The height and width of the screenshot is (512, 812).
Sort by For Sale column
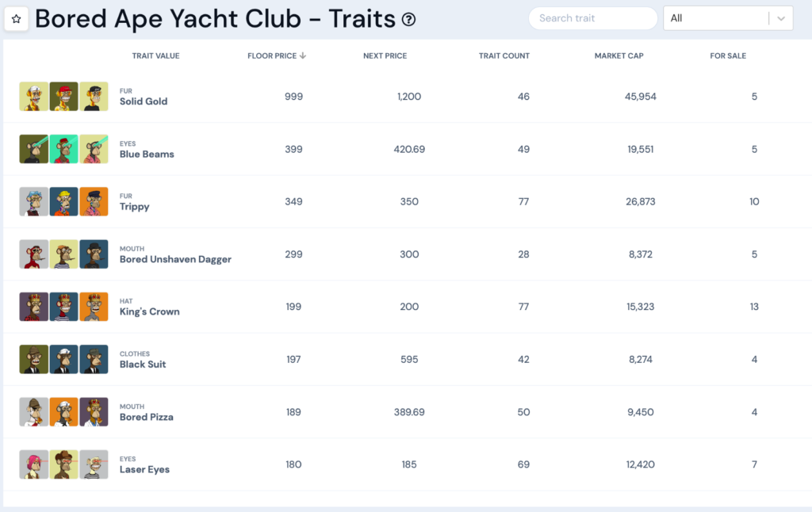[x=728, y=56]
